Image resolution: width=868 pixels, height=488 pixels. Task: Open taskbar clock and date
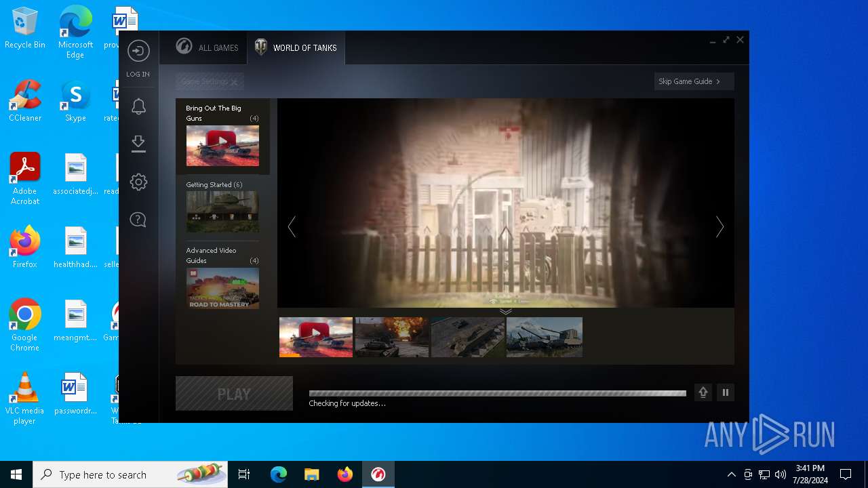810,474
